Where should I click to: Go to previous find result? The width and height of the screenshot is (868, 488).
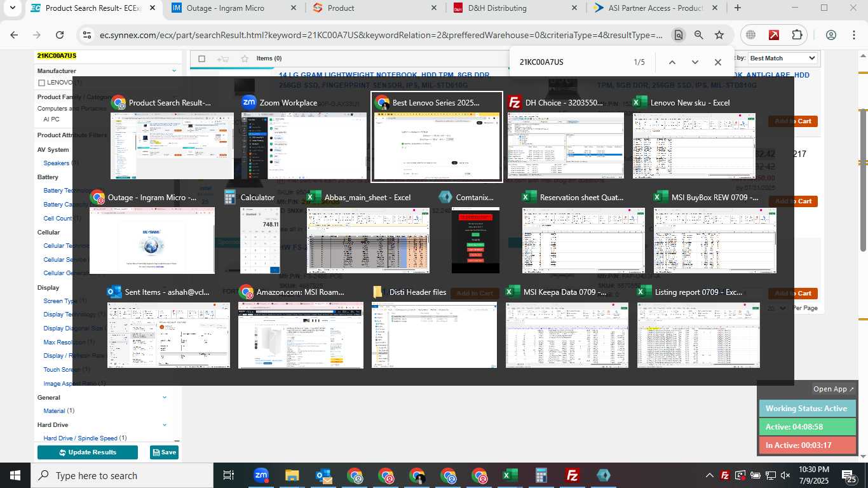(x=672, y=62)
